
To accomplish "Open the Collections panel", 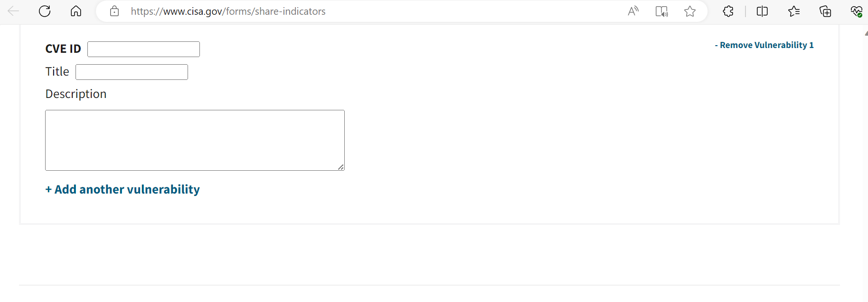I will coord(825,11).
